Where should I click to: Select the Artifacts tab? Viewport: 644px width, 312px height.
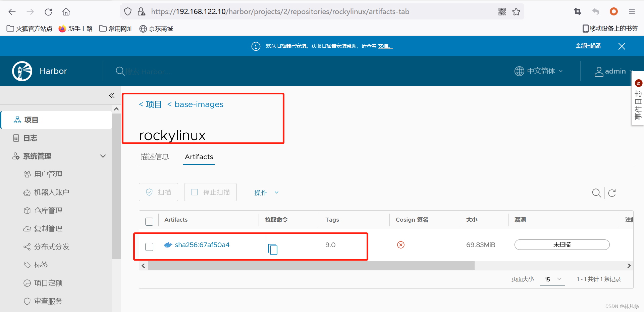coord(199,157)
